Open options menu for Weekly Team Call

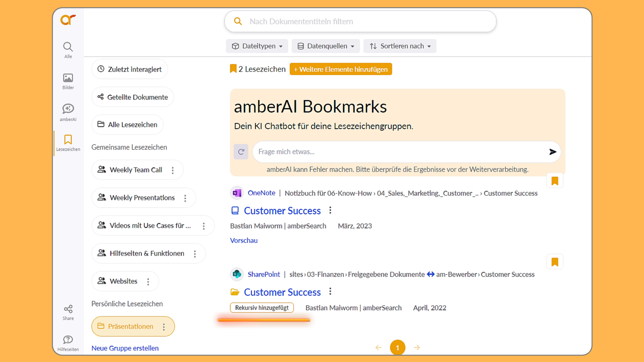(x=173, y=170)
